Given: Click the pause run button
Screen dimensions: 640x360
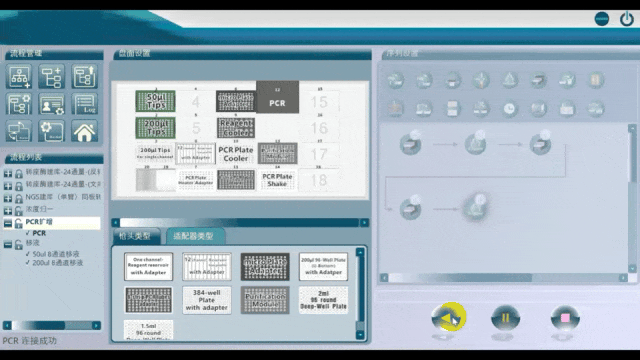Looking at the screenshot, I should (x=505, y=318).
